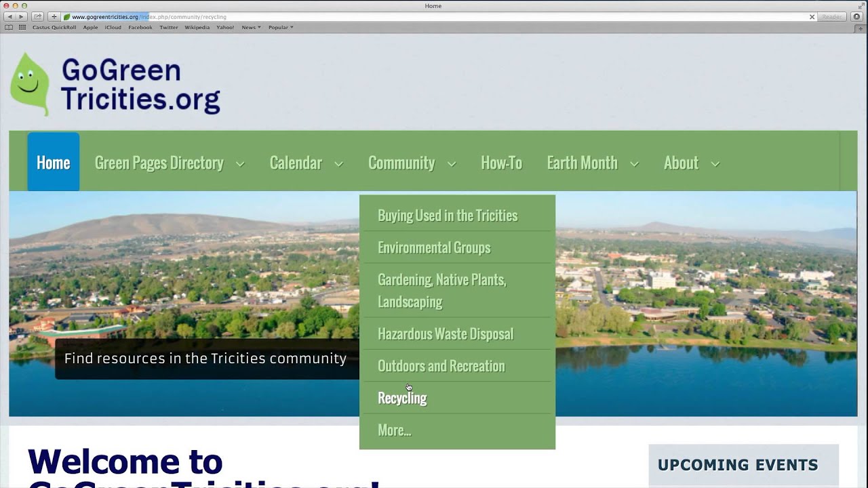Choose More... from Community submenu
Image resolution: width=868 pixels, height=488 pixels.
457,430
